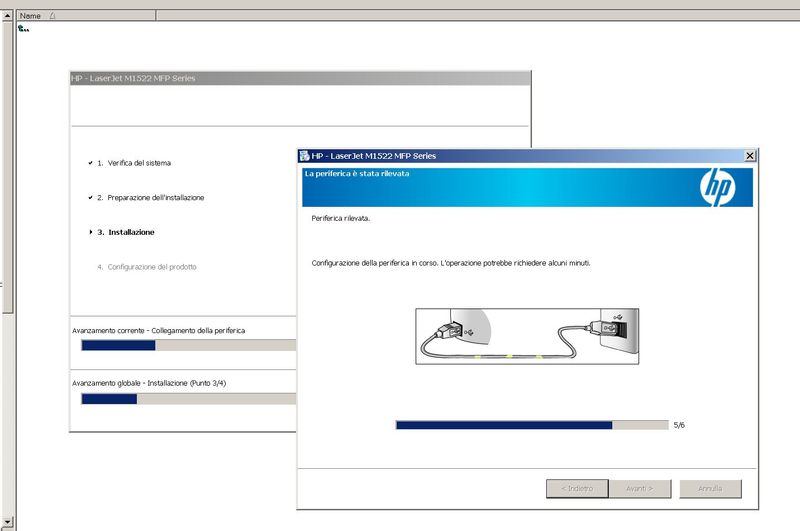The image size is (800, 531).
Task: Click the 5/6 configuration progress bar
Action: pos(532,425)
